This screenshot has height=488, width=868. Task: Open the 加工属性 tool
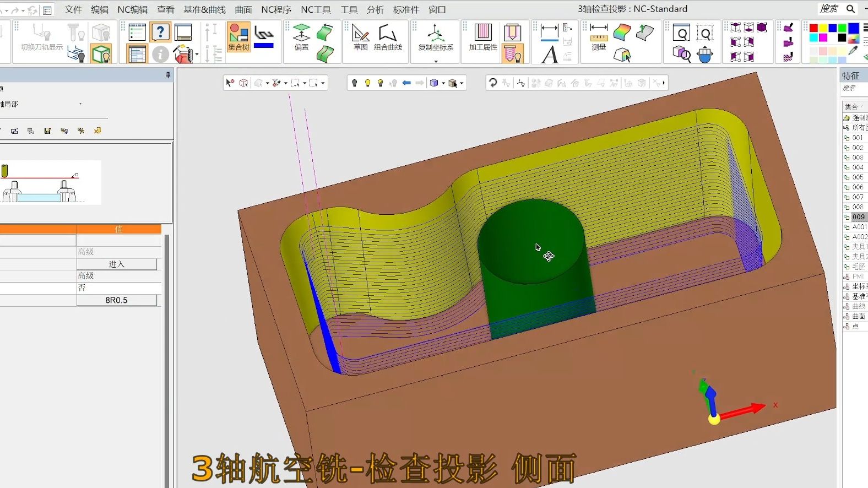point(483,37)
